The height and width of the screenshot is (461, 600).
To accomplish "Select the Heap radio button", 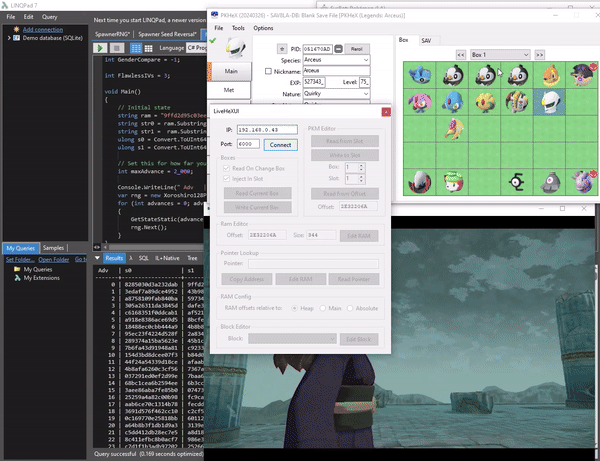I will click(294, 308).
